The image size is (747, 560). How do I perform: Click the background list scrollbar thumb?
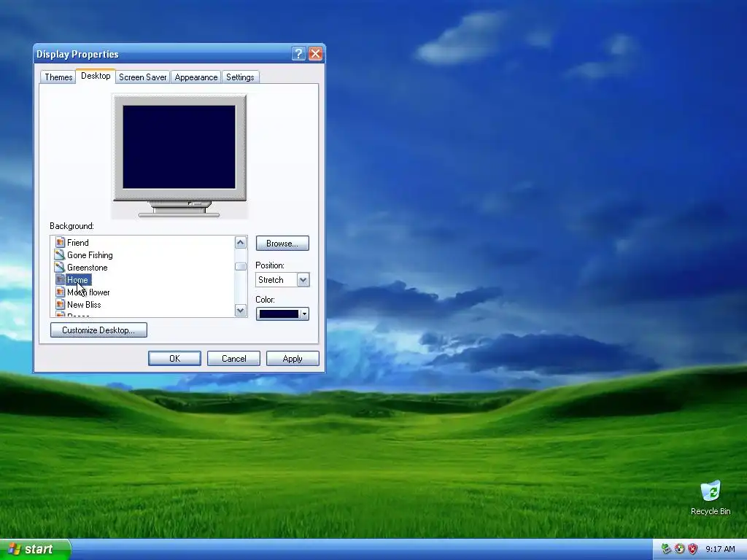point(241,266)
